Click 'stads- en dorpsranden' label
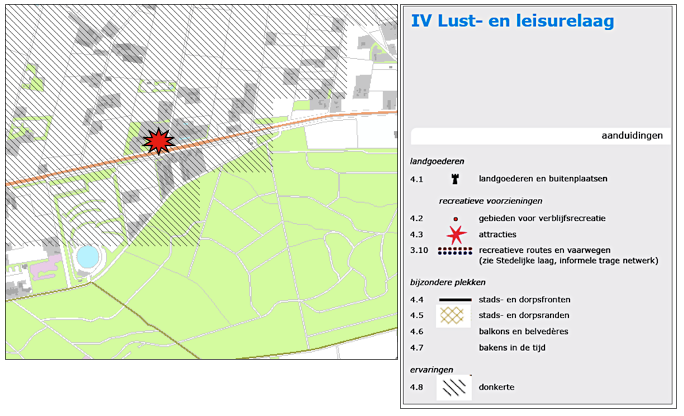Viewport: 684px width, 416px height. [523, 315]
